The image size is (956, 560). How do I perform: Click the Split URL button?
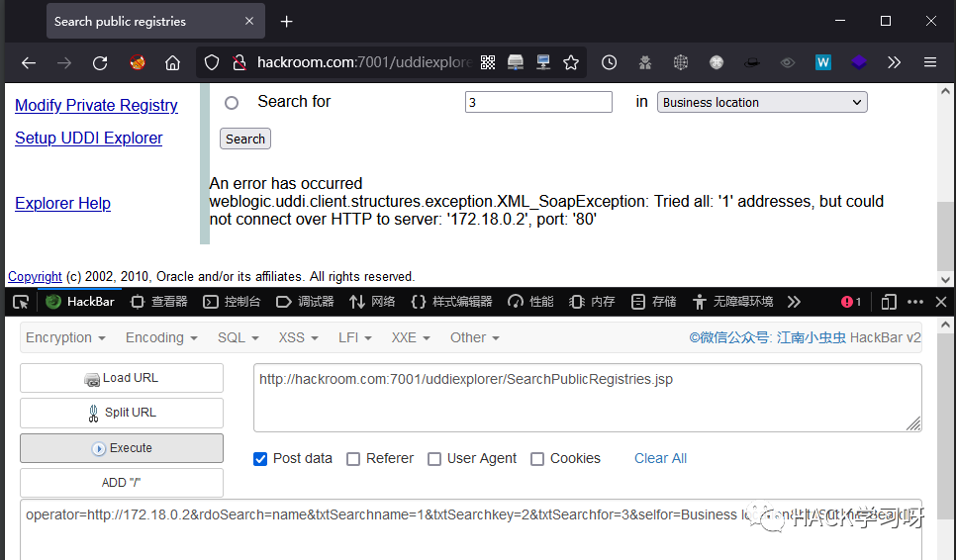(122, 413)
